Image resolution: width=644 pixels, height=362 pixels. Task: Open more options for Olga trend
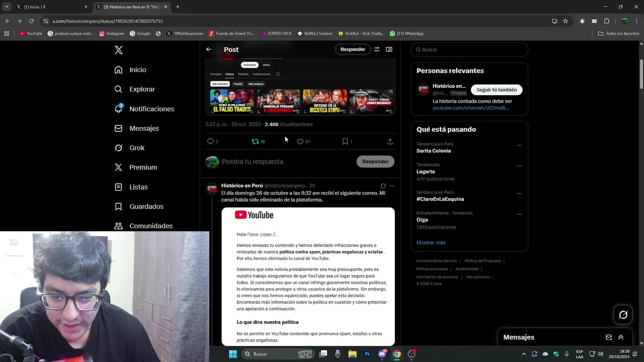(519, 214)
